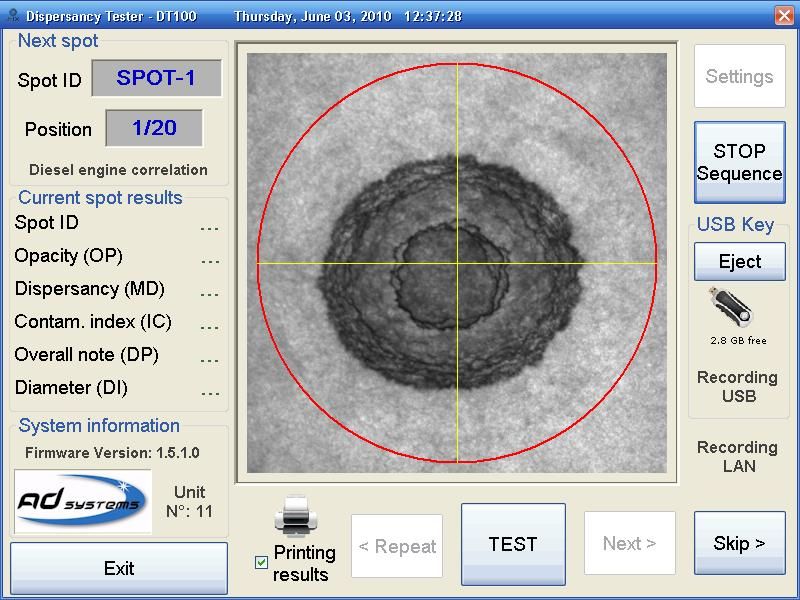Click STOP Sequence button
This screenshot has height=600, width=800.
pyautogui.click(x=739, y=162)
